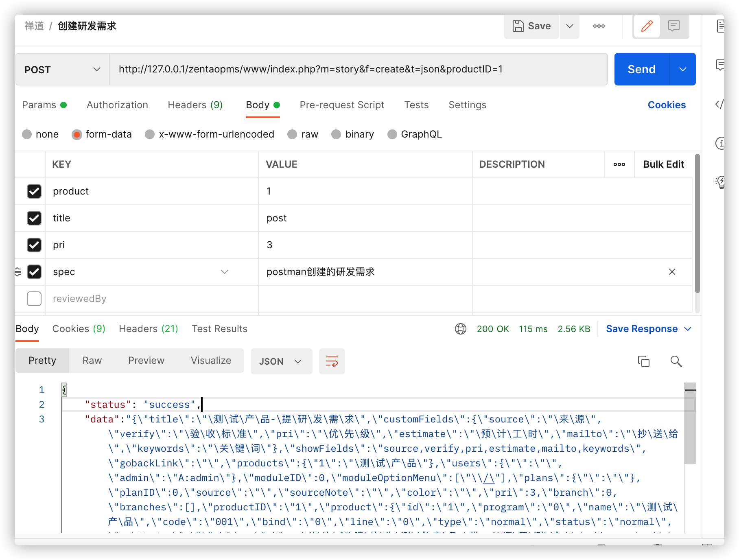Open the Test Results tab
739x560 pixels.
click(219, 329)
